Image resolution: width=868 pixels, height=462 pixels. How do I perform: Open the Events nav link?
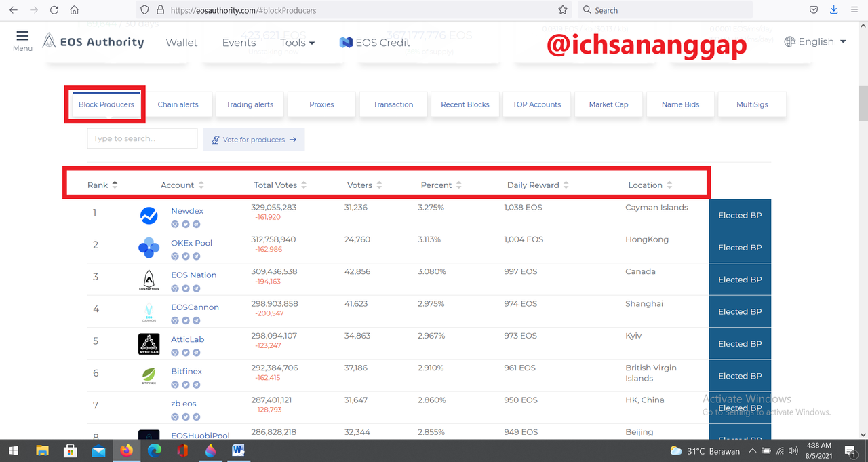coord(239,42)
